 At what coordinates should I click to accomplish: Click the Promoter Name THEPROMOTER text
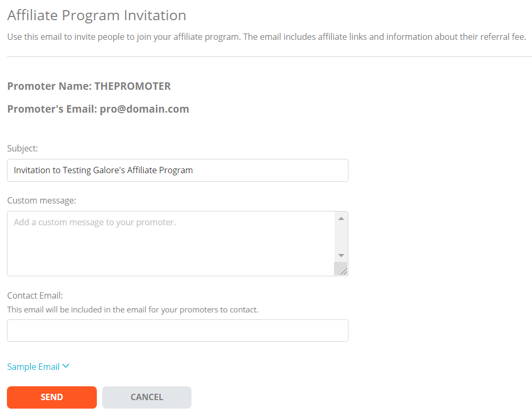click(x=89, y=86)
